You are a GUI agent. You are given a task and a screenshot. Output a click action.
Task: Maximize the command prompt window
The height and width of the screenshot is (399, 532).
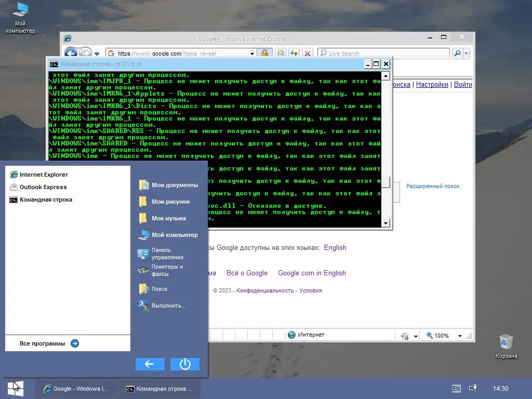point(376,64)
